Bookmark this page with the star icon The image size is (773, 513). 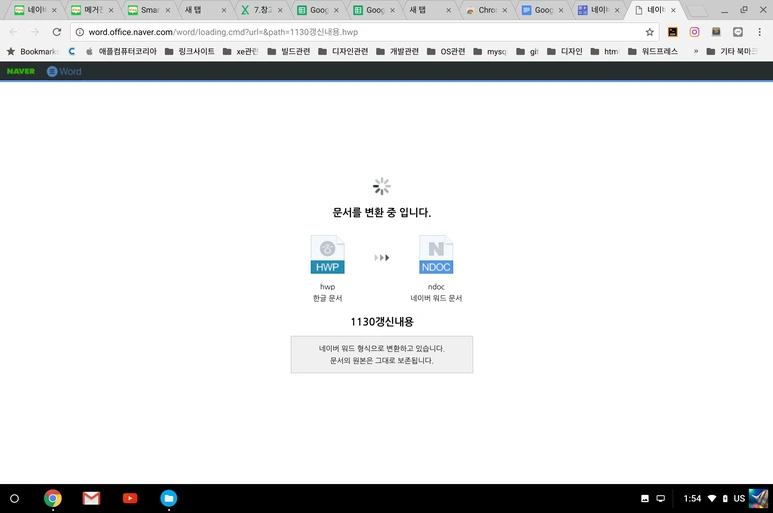(650, 32)
